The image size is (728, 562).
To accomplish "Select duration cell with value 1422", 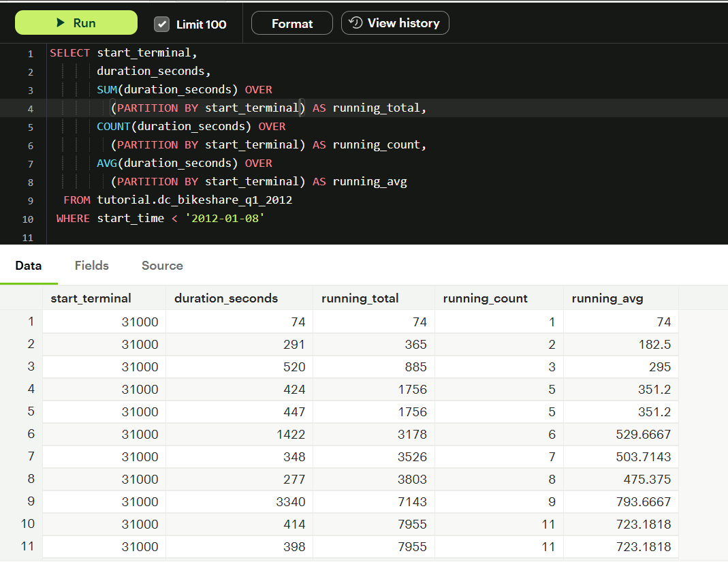I will click(x=239, y=435).
